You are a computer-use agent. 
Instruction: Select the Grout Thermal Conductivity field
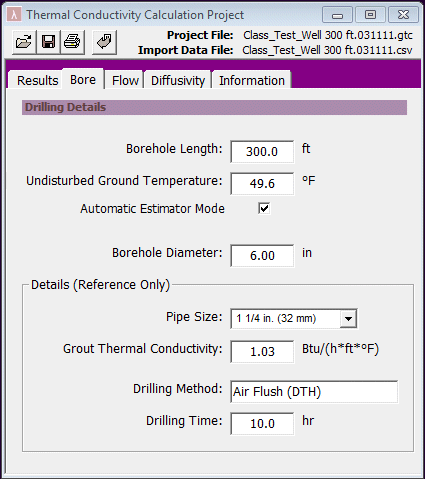pyautogui.click(x=262, y=352)
